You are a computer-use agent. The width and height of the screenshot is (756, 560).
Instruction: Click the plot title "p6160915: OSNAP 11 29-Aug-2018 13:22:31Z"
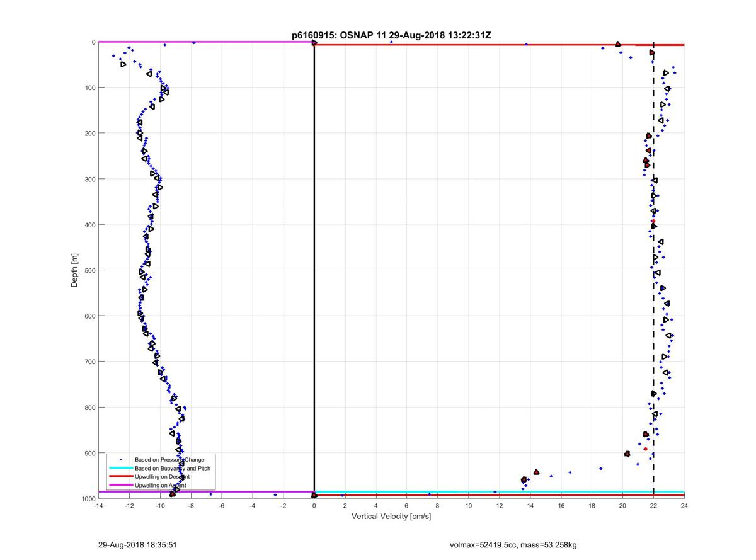(x=391, y=35)
